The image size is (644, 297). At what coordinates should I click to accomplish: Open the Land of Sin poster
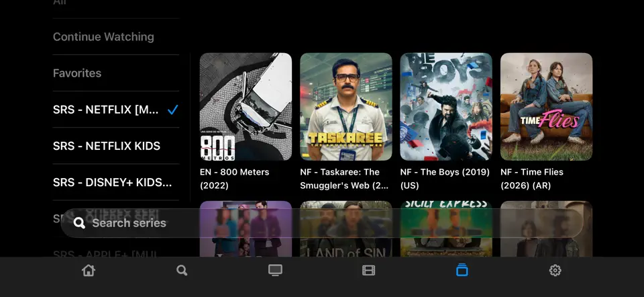pos(346,228)
